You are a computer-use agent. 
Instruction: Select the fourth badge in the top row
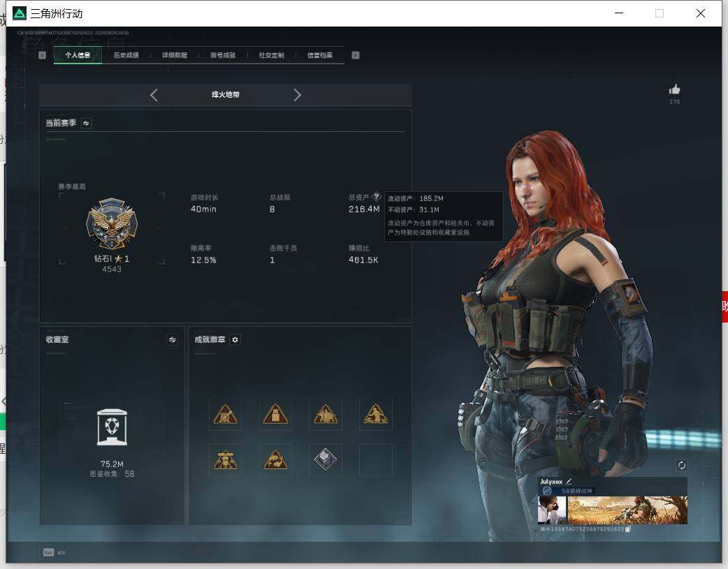click(x=376, y=414)
